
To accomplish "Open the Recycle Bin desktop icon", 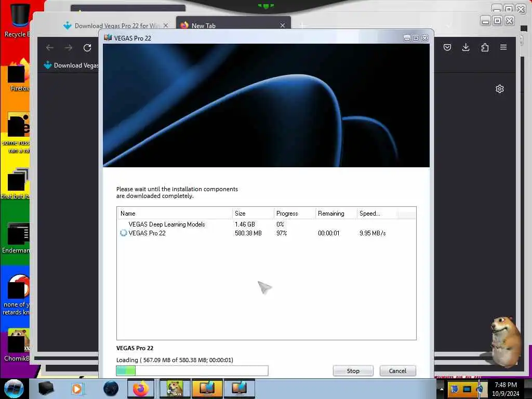I will tap(17, 20).
